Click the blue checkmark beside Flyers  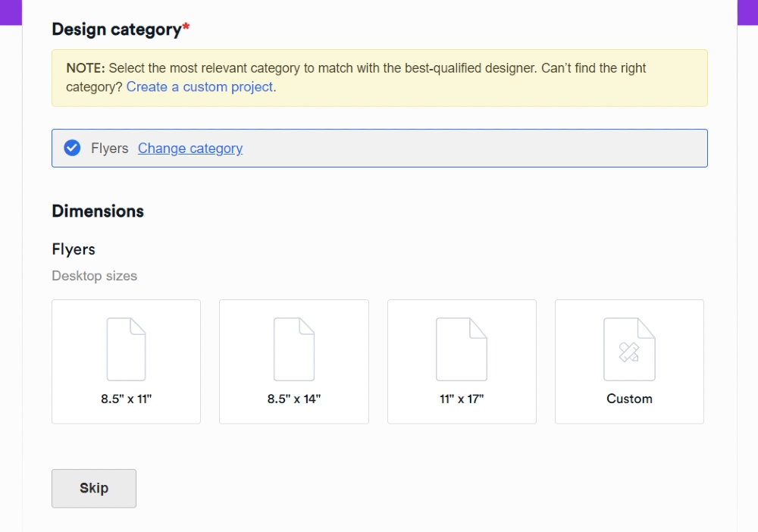click(72, 148)
